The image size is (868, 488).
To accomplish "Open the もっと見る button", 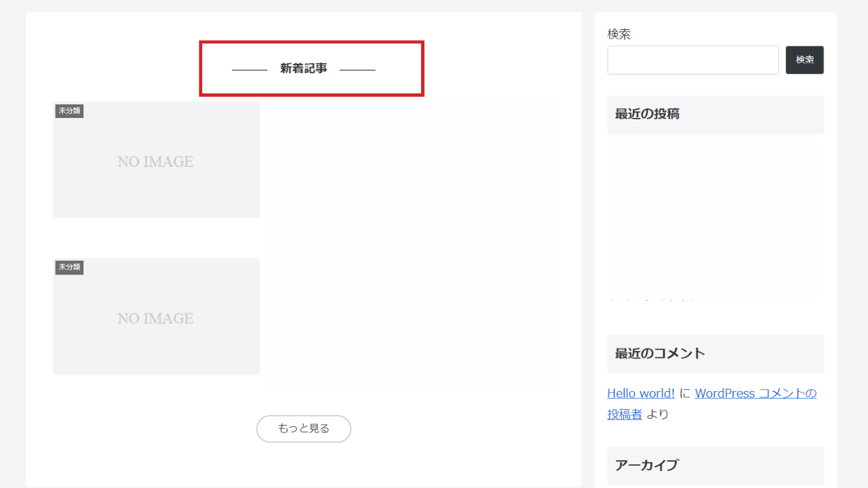I will point(304,429).
